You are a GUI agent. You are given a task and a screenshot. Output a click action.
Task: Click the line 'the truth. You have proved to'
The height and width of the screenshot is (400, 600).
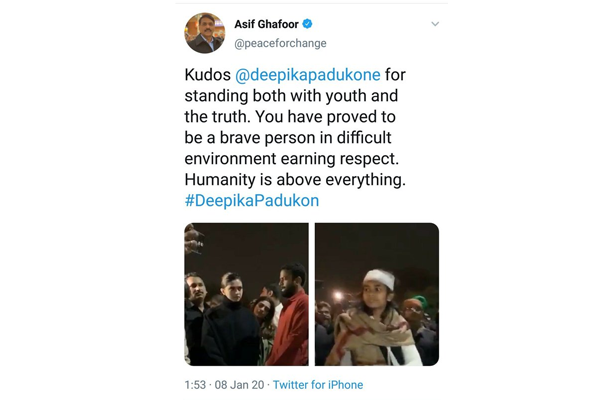tap(290, 117)
